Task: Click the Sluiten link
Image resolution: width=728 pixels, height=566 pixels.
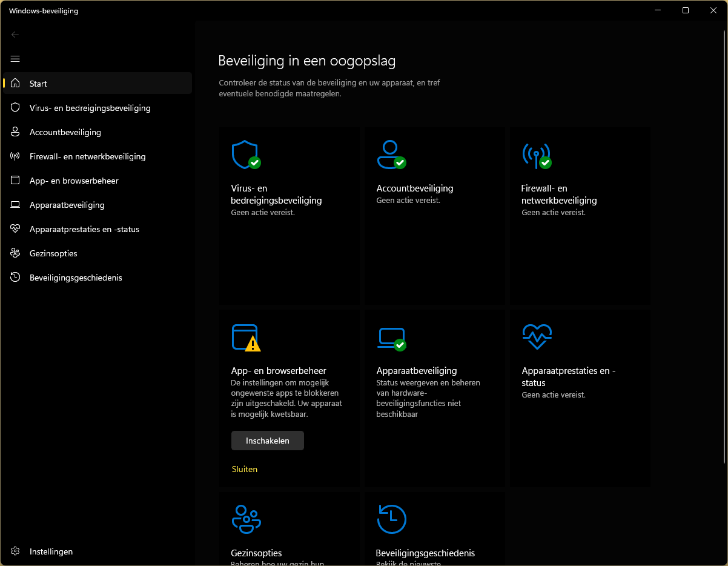Action: pos(245,469)
